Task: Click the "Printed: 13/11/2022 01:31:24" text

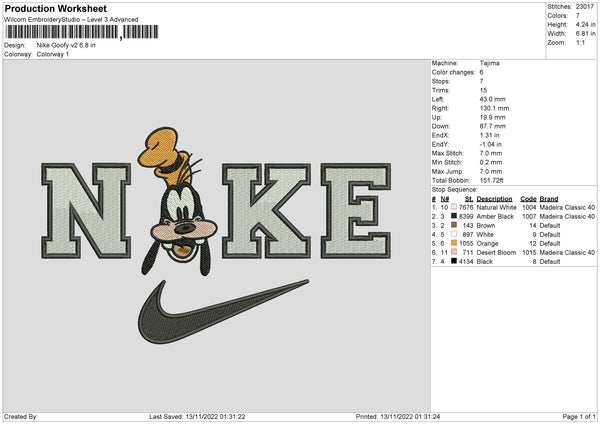Action: pos(398,417)
